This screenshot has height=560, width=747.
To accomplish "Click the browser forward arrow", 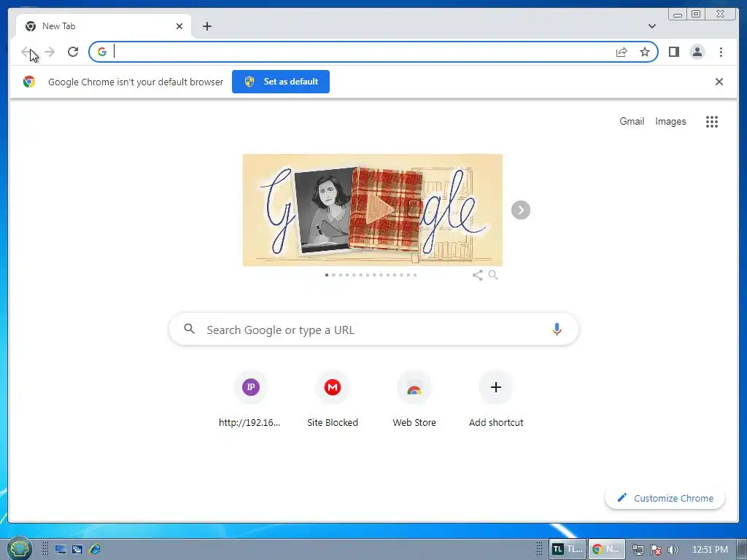I will pyautogui.click(x=50, y=52).
